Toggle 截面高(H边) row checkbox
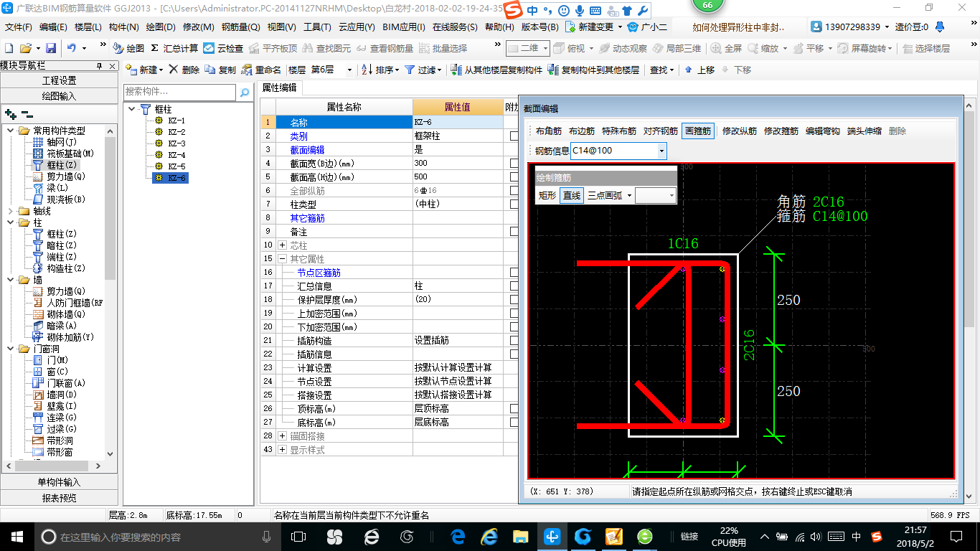Viewport: 980px width, 551px height. click(514, 176)
